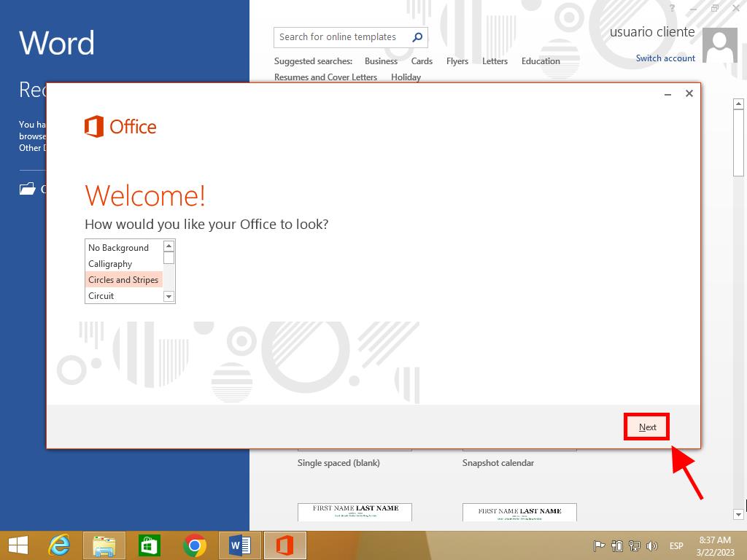Click the Search for online templates field
Viewport: 747px width, 560px height.
pyautogui.click(x=339, y=37)
